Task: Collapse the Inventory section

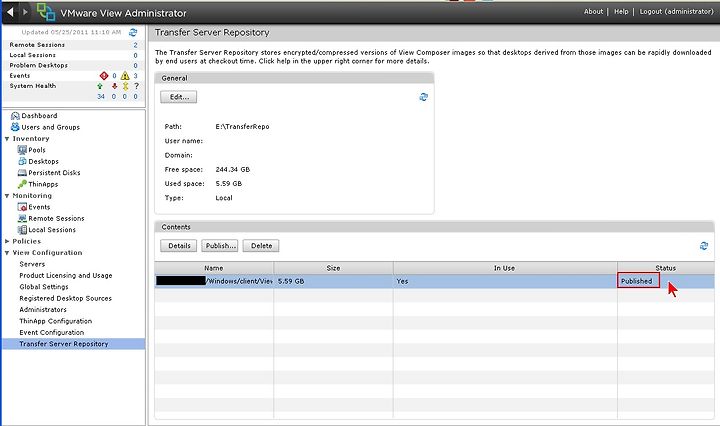Action: (x=7, y=139)
